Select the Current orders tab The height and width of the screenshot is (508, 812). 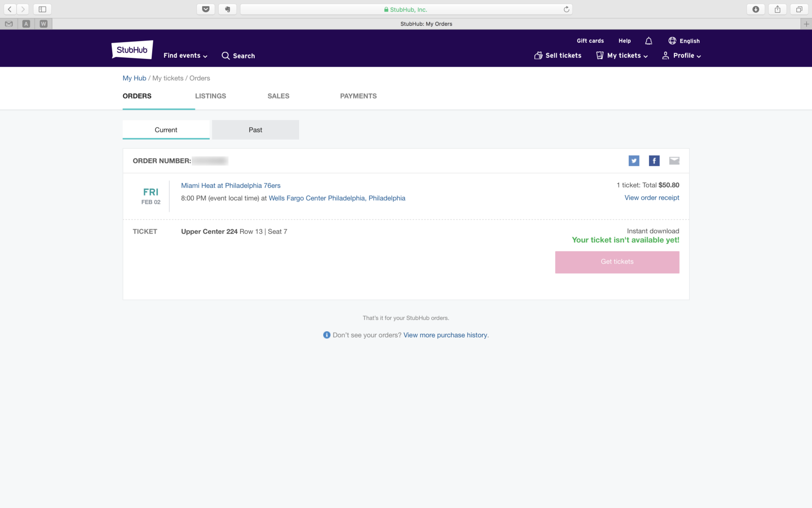coord(166,130)
